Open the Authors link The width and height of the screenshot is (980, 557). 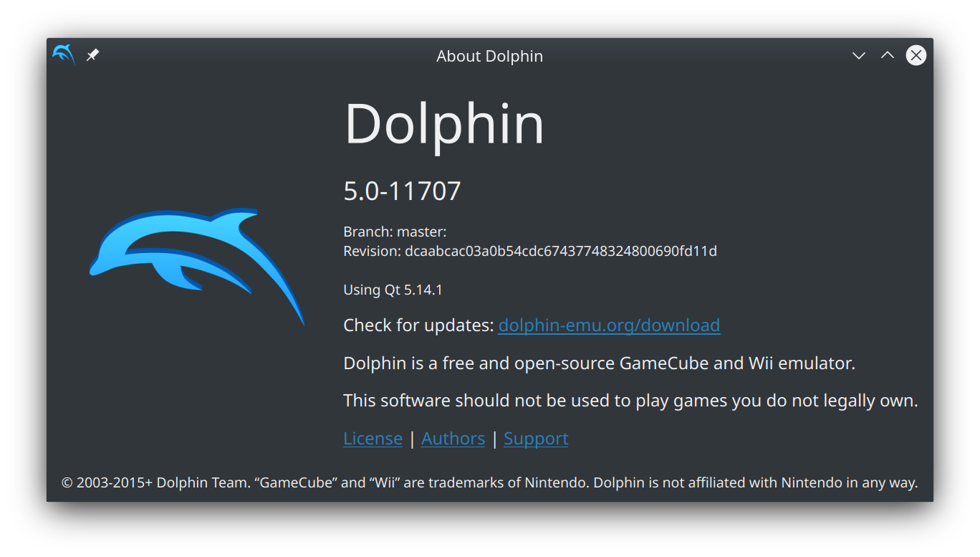click(453, 438)
